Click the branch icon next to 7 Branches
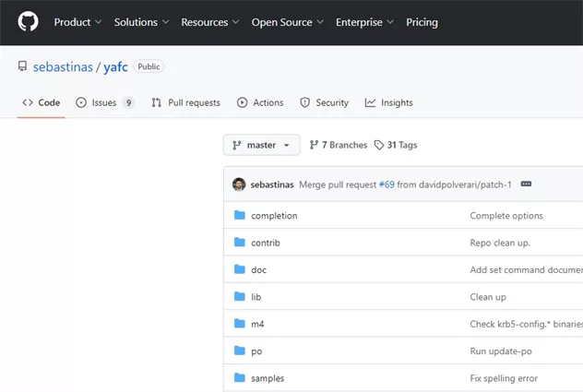Viewport: 583px width, 392px height. point(314,145)
